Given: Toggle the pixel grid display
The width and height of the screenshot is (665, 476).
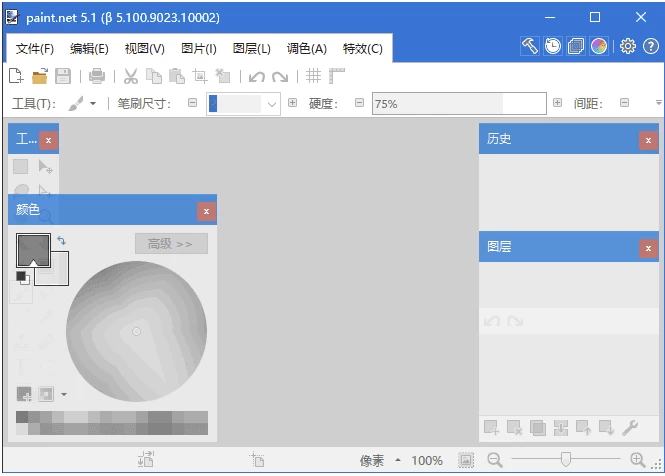Looking at the screenshot, I should pyautogui.click(x=313, y=76).
